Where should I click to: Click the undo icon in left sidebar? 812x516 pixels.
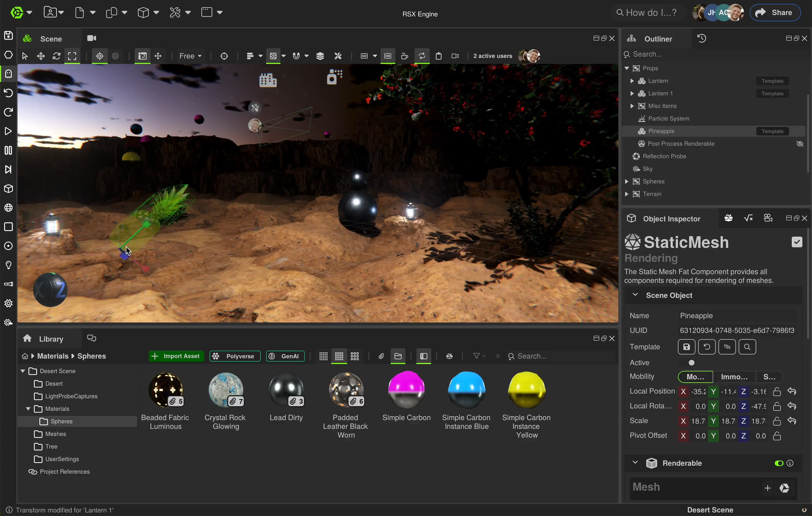8,93
